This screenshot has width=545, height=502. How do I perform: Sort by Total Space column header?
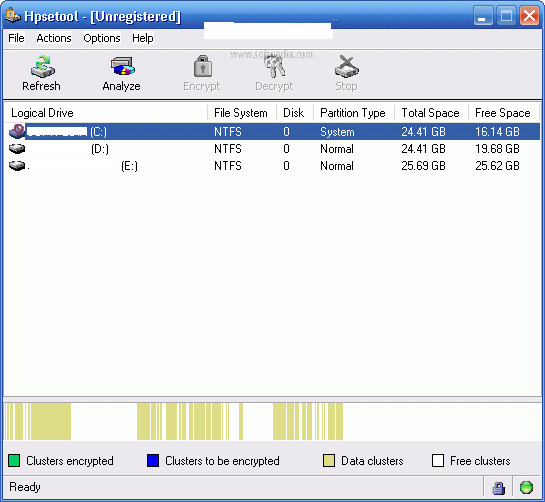point(431,113)
